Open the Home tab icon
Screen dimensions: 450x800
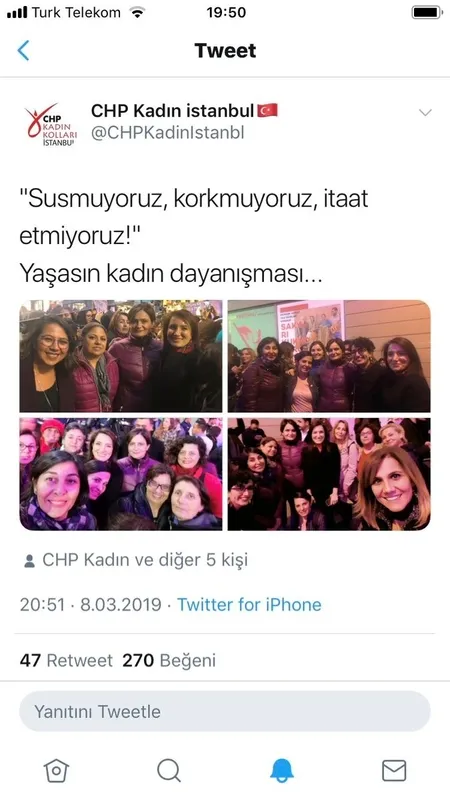tap(56, 769)
